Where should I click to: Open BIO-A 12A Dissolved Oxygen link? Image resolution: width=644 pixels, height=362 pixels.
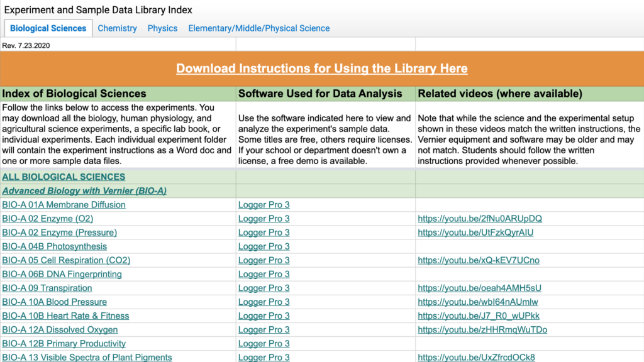pos(60,329)
